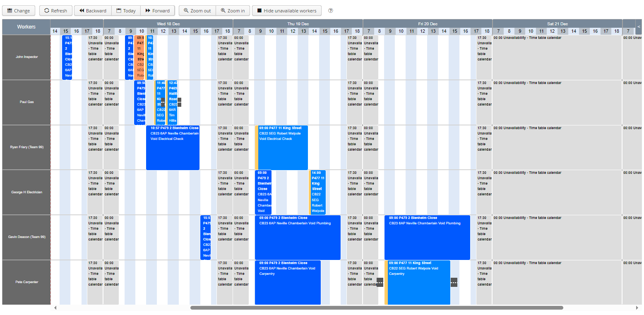Click the horizontal scrollbar thumb
Image resolution: width=644 pixels, height=315 pixels.
[x=377, y=308]
